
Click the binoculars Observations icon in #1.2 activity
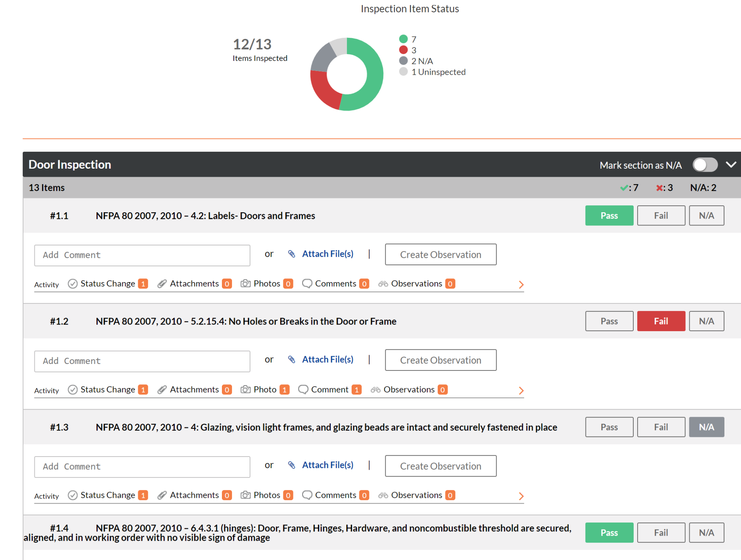pyautogui.click(x=376, y=390)
